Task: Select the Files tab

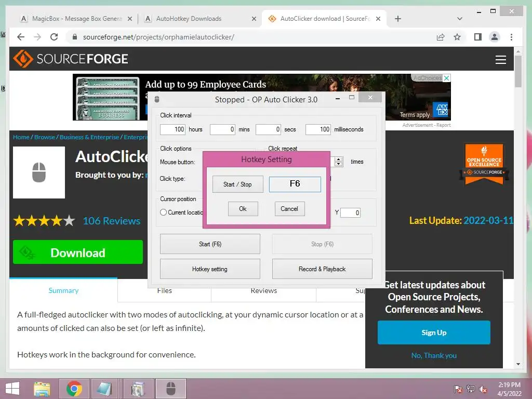Action: (165, 291)
